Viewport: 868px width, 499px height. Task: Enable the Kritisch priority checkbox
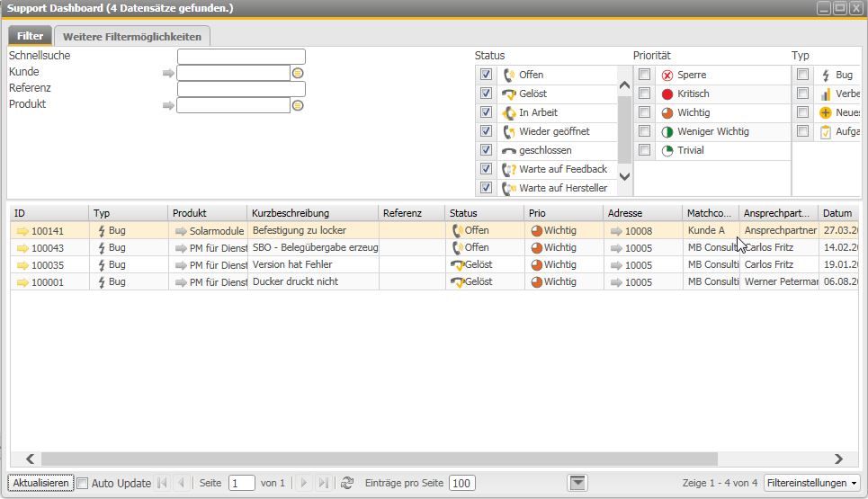pyautogui.click(x=644, y=94)
